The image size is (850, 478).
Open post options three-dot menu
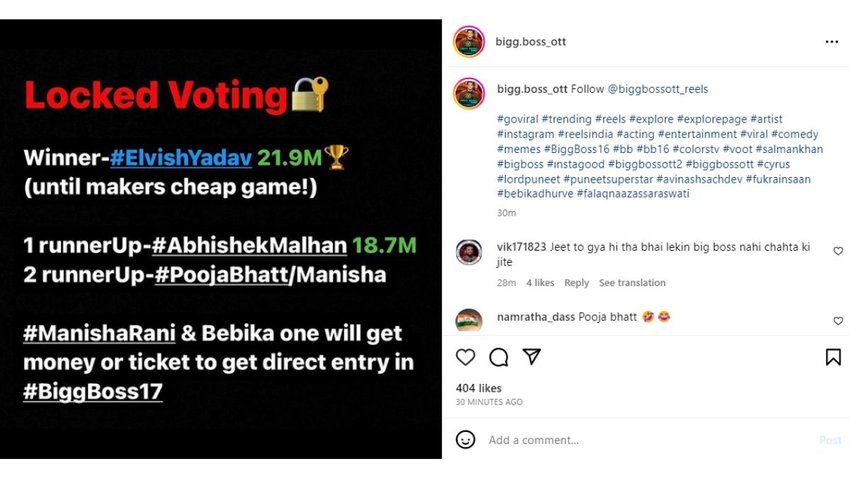832,42
